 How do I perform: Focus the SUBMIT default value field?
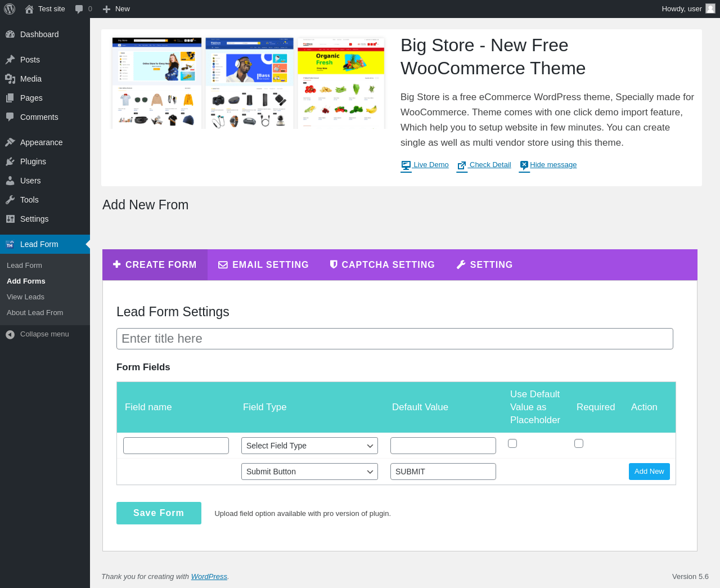tap(443, 472)
